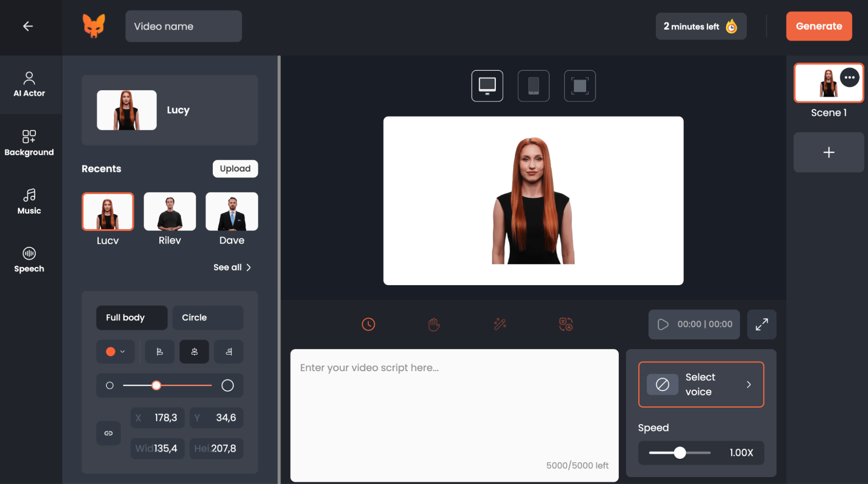Expand the Select voice chooser

tap(701, 385)
